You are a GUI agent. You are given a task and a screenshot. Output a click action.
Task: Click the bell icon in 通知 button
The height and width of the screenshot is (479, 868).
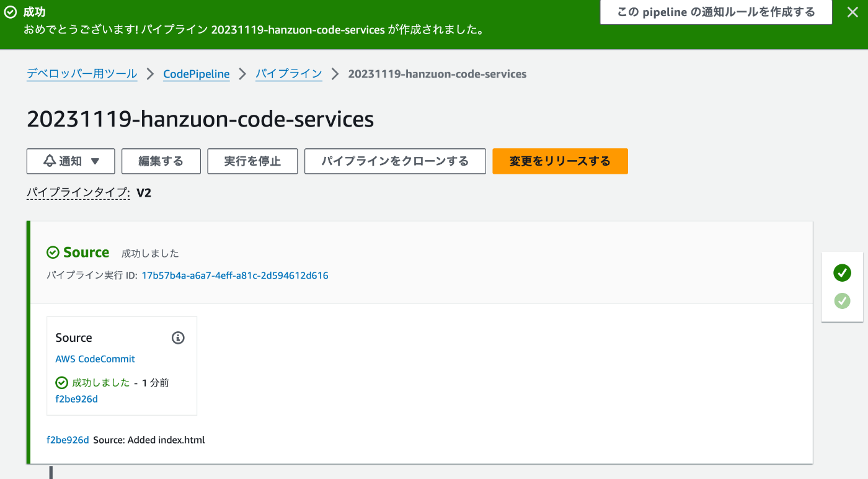pos(50,161)
